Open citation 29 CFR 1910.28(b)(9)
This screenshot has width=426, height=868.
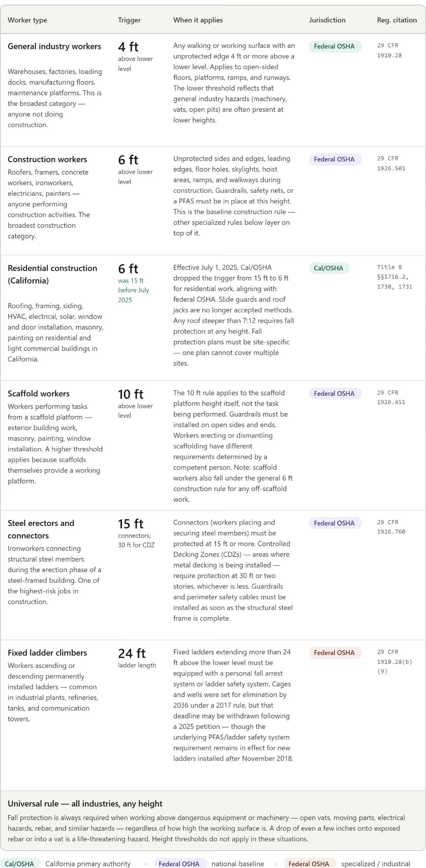tap(395, 662)
